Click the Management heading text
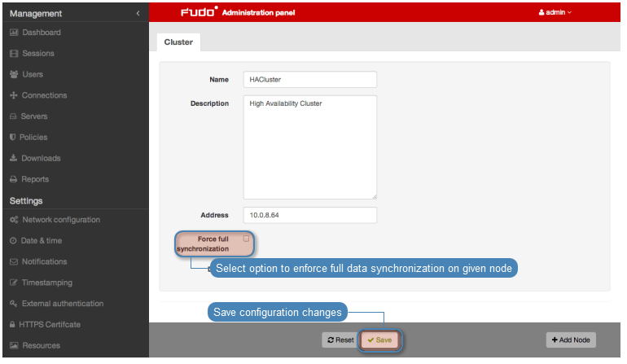627x364 pixels. pyautogui.click(x=36, y=14)
